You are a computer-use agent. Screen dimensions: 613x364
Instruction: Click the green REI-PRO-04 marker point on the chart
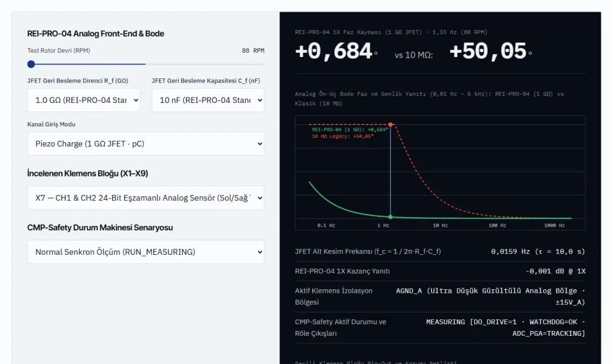[x=390, y=216]
